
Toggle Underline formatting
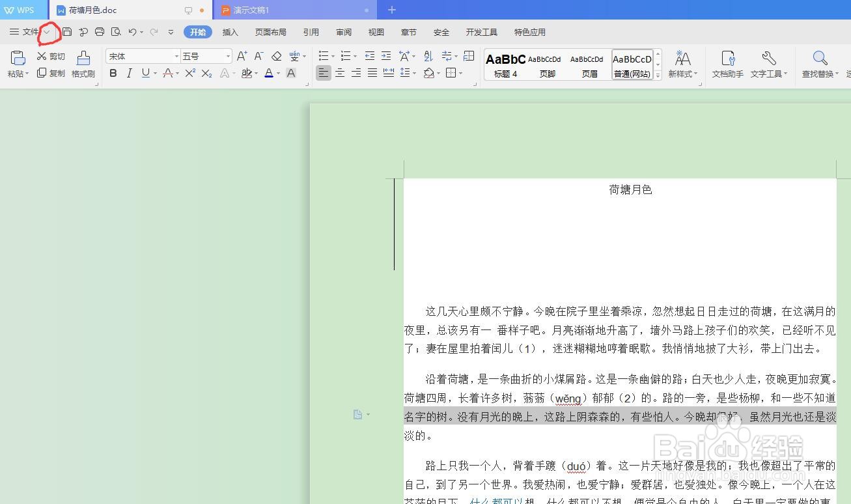(145, 74)
